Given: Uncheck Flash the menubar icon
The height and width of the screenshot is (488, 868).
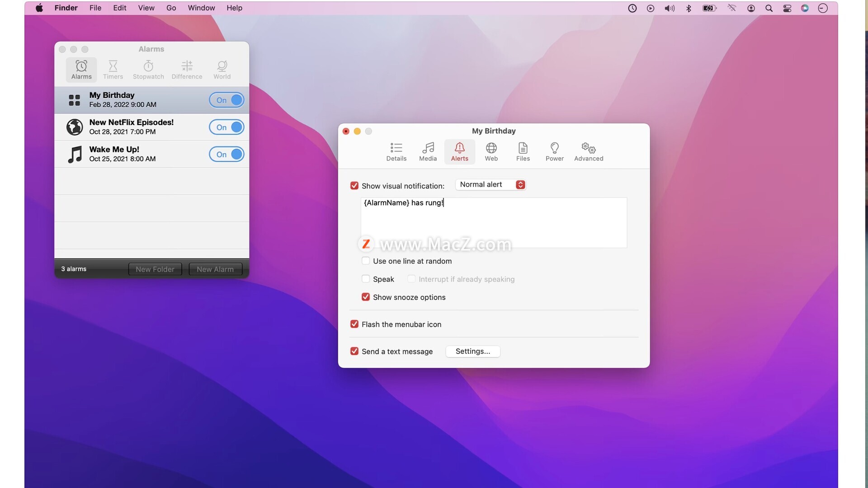Looking at the screenshot, I should coord(354,324).
